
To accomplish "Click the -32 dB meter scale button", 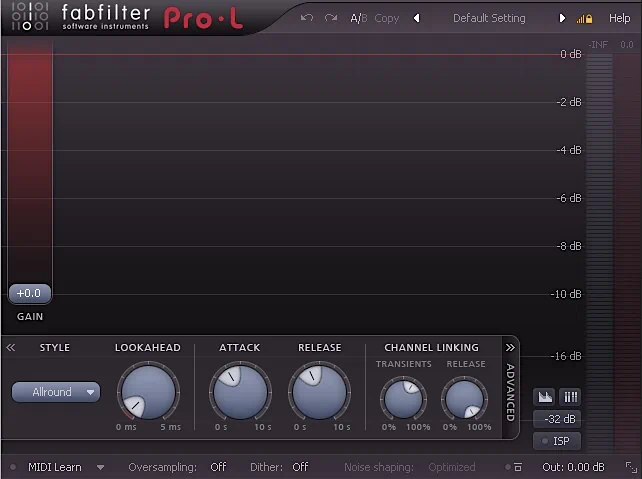I will coord(557,419).
